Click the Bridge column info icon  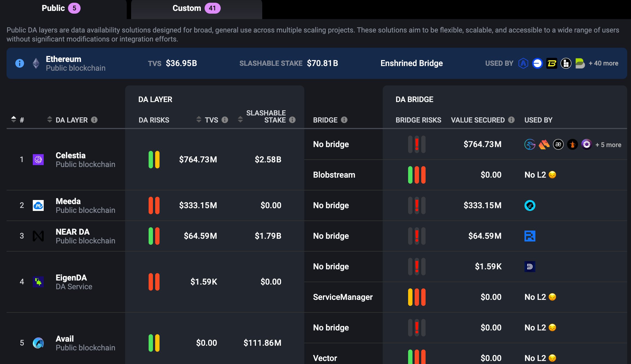pos(344,120)
